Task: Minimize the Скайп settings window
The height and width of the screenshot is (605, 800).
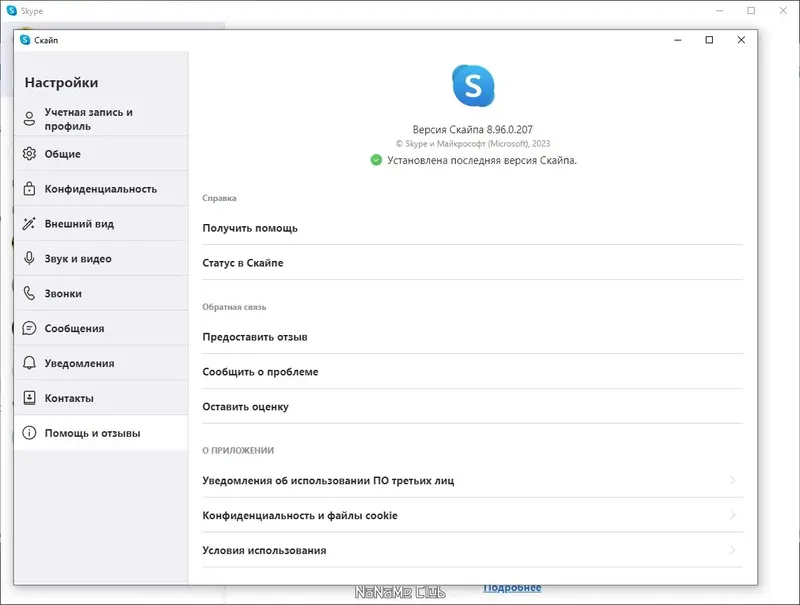Action: pyautogui.click(x=678, y=40)
